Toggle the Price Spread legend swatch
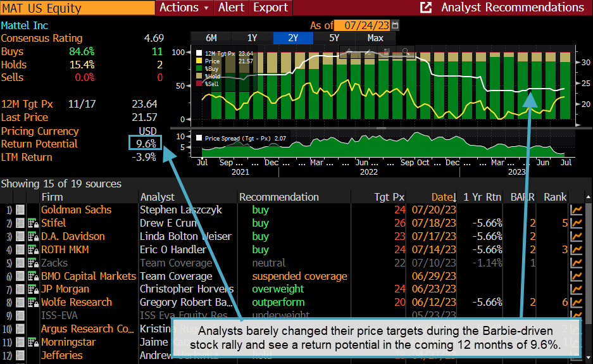Image resolution: width=593 pixels, height=364 pixels. pos(199,138)
